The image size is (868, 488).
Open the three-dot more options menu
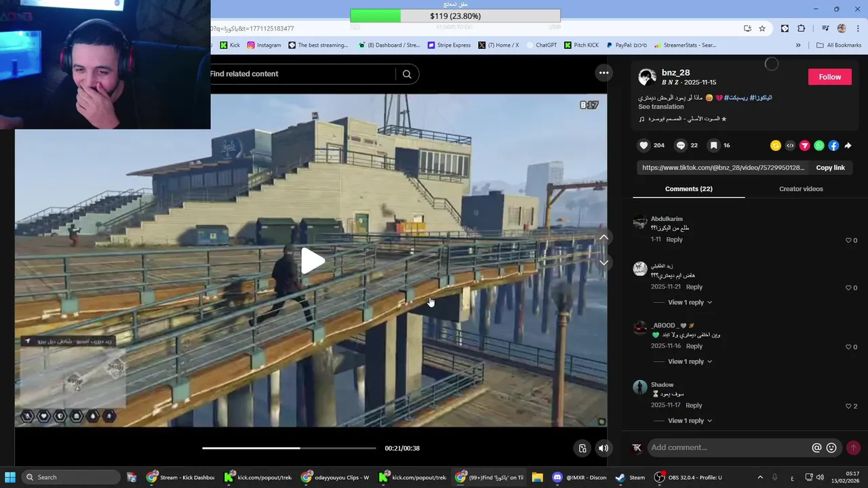point(604,73)
